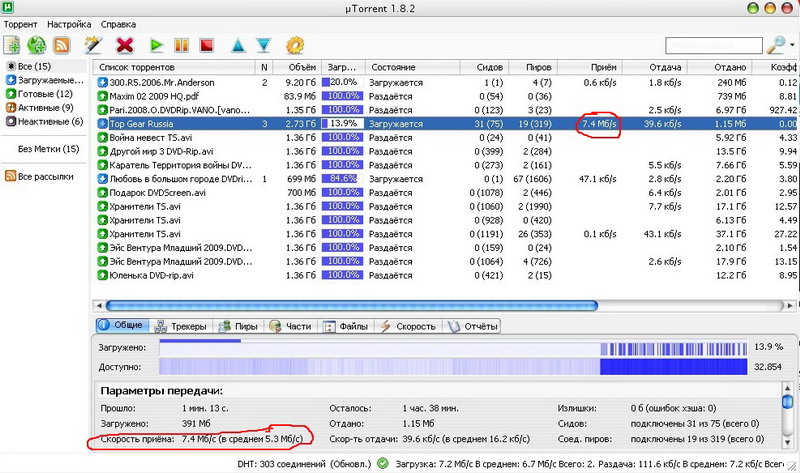
Task: Switch to the Файлы tab
Action: (x=346, y=326)
